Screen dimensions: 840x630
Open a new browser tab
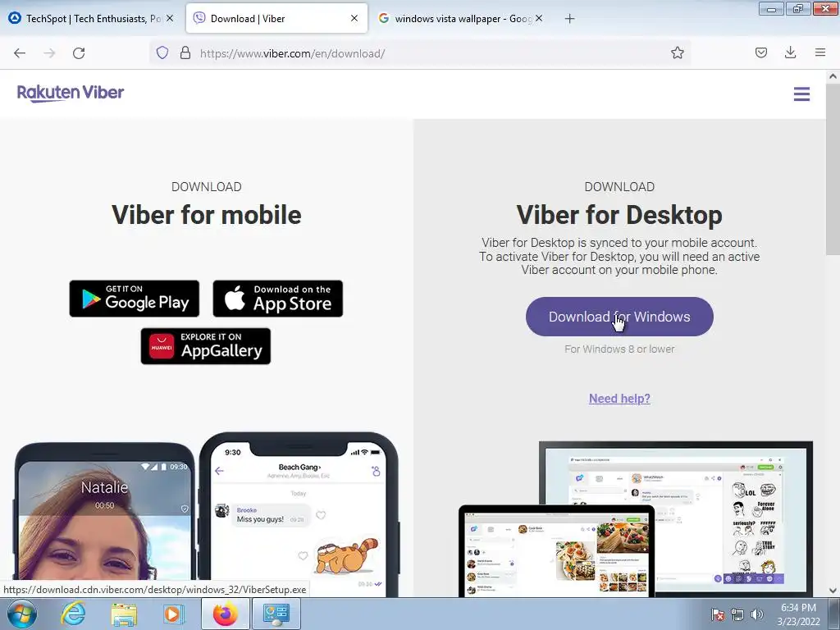click(569, 19)
